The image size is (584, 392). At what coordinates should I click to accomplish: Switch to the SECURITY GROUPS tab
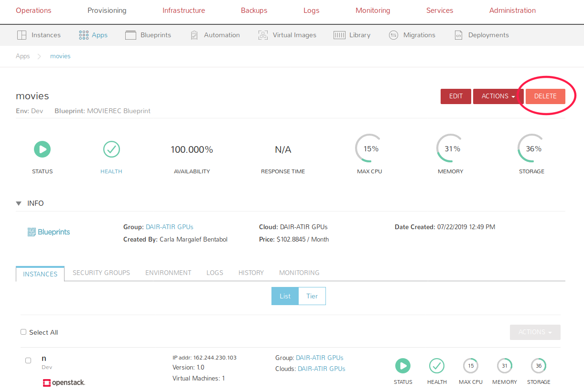click(101, 273)
